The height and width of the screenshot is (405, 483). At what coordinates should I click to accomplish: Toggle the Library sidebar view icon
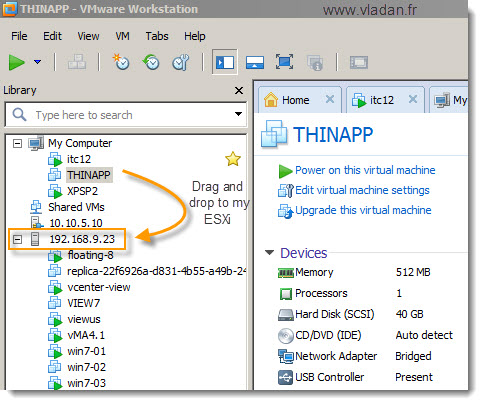click(x=225, y=62)
